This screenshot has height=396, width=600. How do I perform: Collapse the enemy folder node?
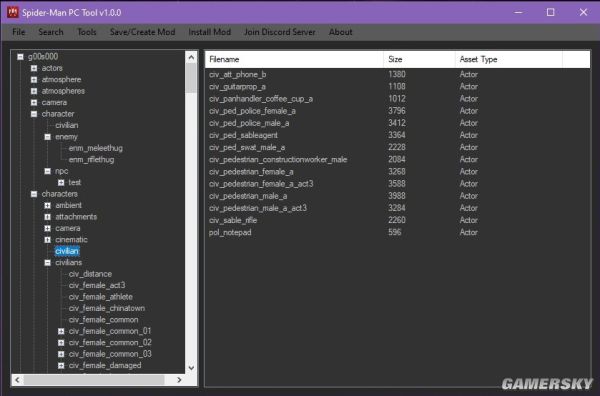[x=47, y=137]
